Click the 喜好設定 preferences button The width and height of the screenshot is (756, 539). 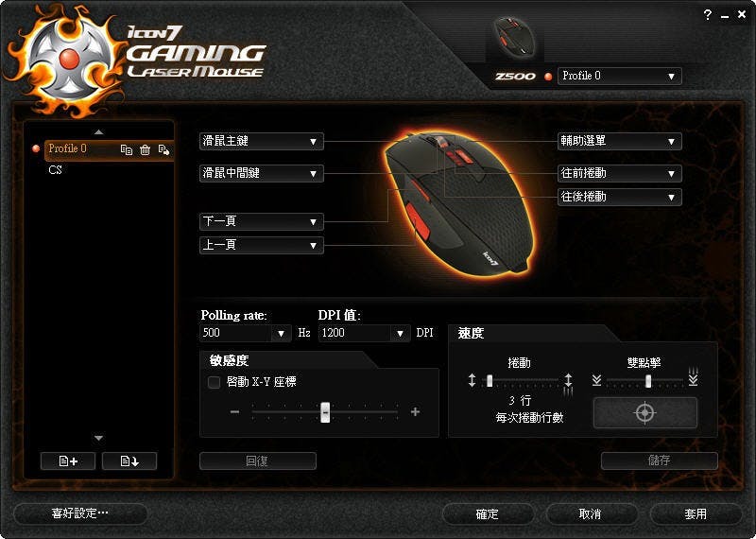(x=80, y=513)
